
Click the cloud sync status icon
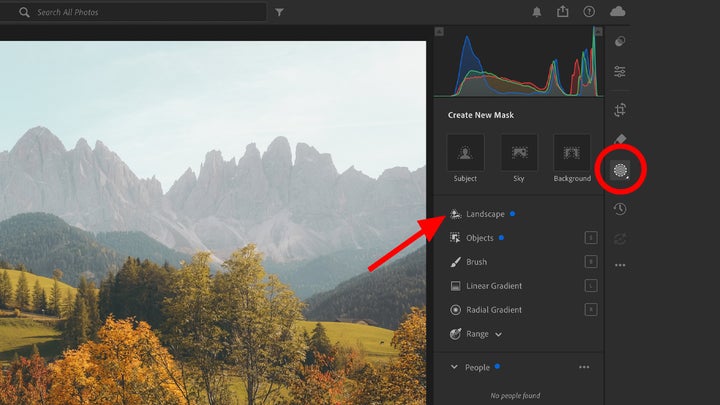(x=617, y=12)
